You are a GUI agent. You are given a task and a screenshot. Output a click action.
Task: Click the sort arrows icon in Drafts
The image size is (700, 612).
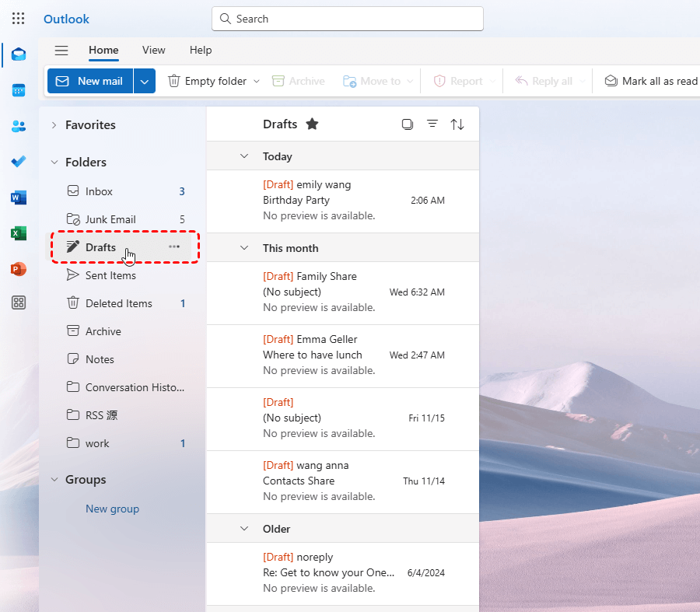[x=457, y=124]
